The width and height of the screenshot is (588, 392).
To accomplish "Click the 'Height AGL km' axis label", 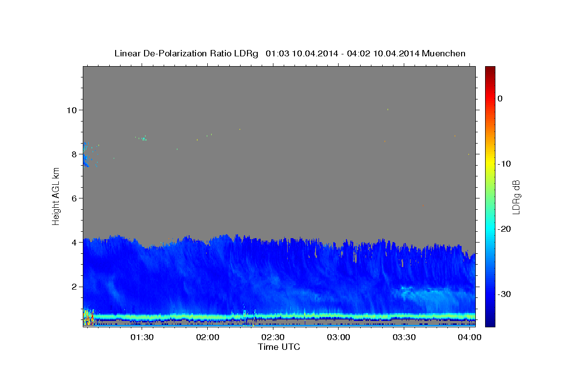I will pos(56,196).
